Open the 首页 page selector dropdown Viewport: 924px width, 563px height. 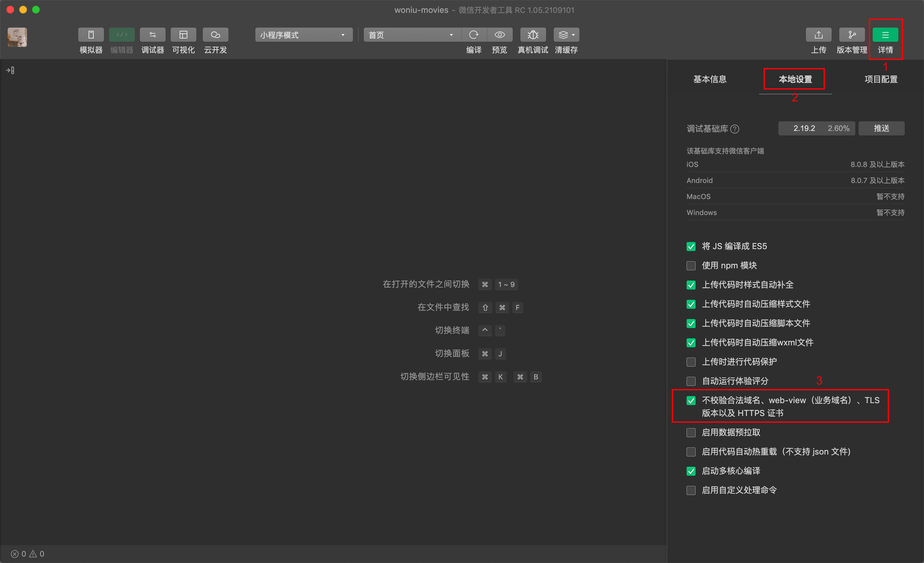click(x=412, y=35)
